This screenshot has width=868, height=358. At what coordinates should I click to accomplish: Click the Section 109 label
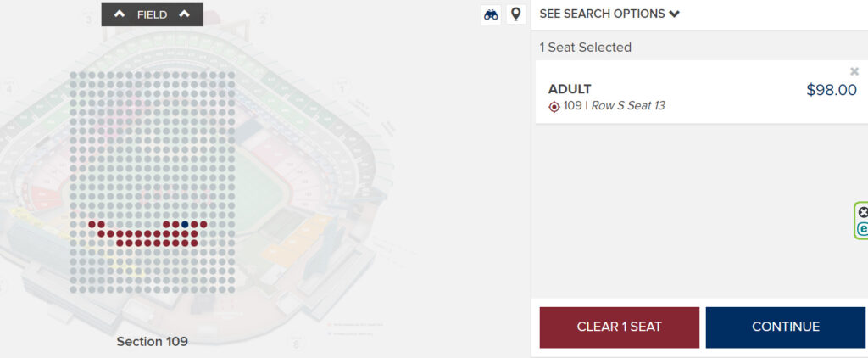tap(152, 341)
